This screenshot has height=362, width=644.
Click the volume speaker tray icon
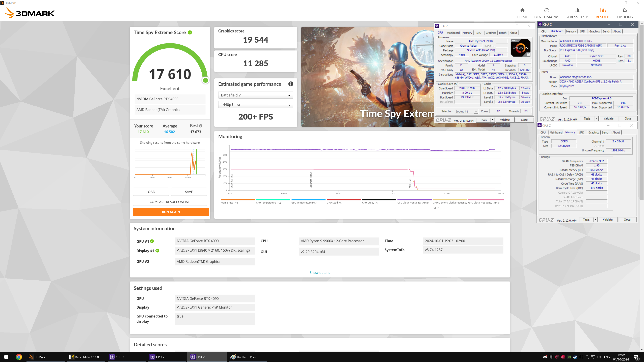[599, 357]
